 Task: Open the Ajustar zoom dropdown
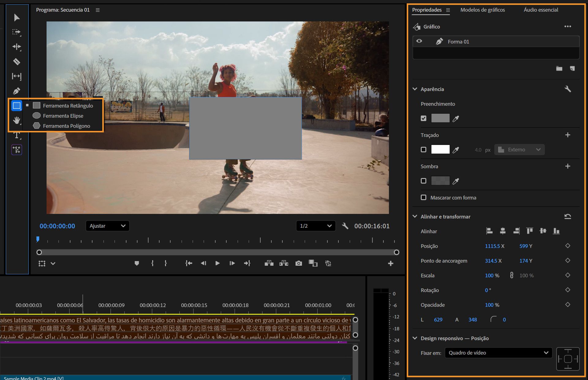point(107,226)
